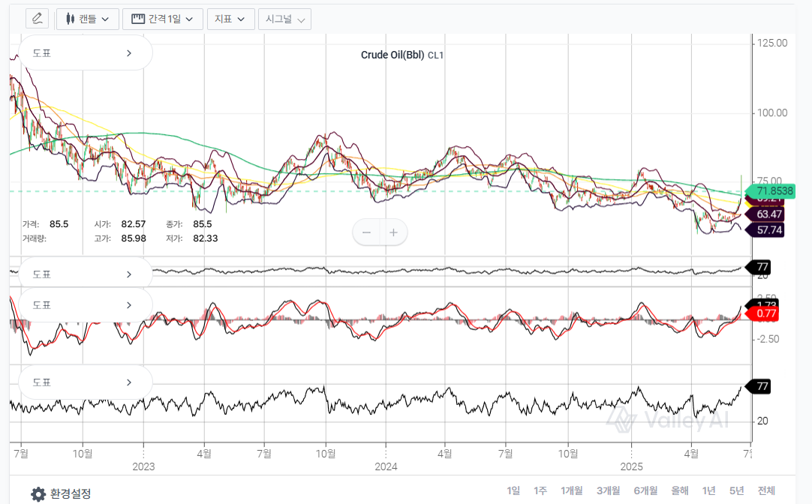Show full history with 전체

click(x=765, y=490)
